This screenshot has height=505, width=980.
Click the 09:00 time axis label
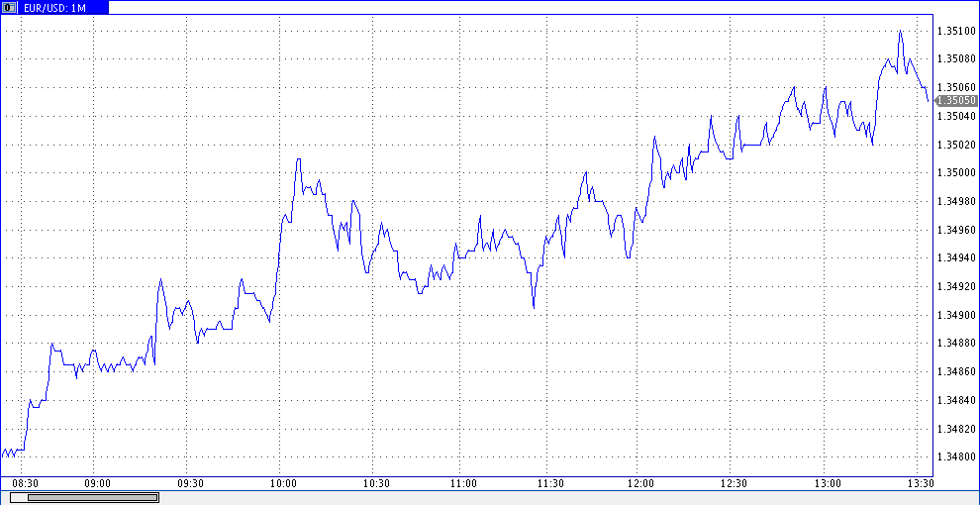coord(99,484)
